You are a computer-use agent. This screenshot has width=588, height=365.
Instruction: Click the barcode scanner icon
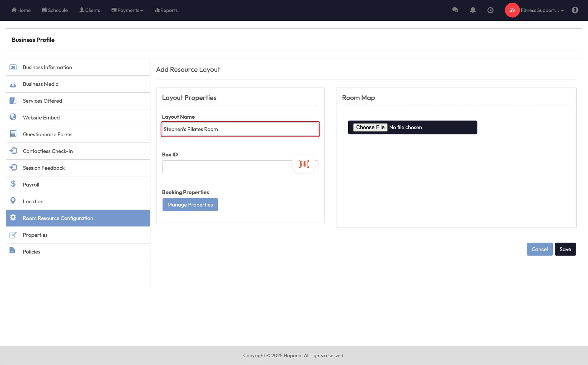click(303, 164)
